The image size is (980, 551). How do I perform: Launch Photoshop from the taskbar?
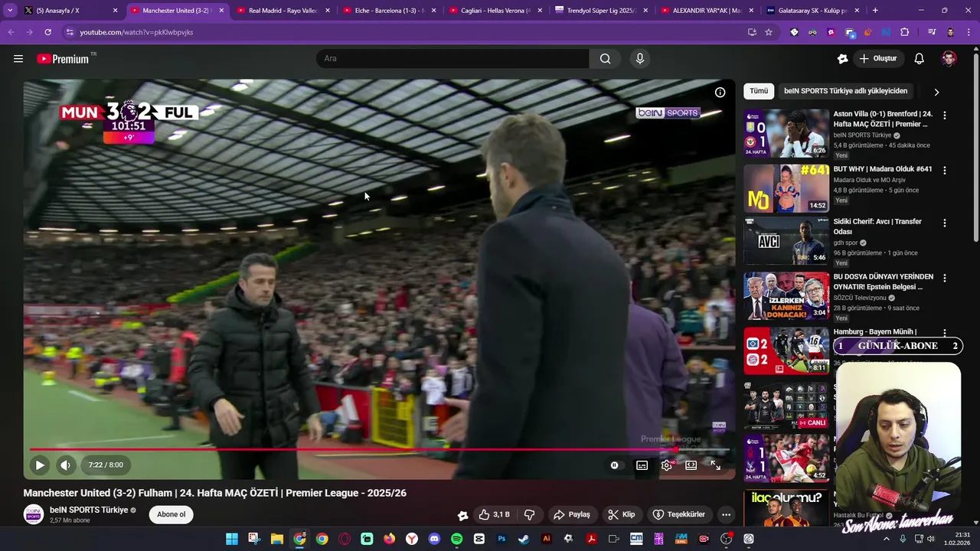pos(501,539)
